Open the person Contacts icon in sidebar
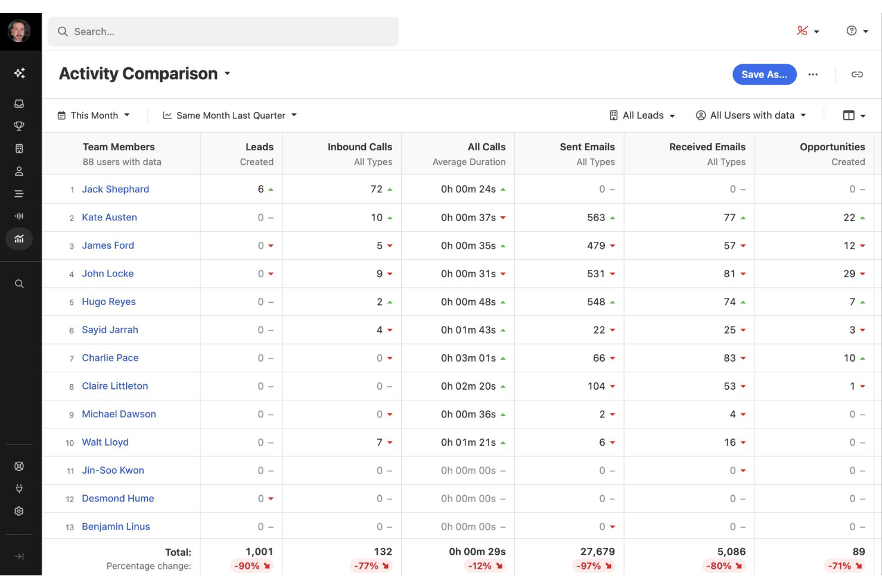The width and height of the screenshot is (882, 588). click(19, 171)
